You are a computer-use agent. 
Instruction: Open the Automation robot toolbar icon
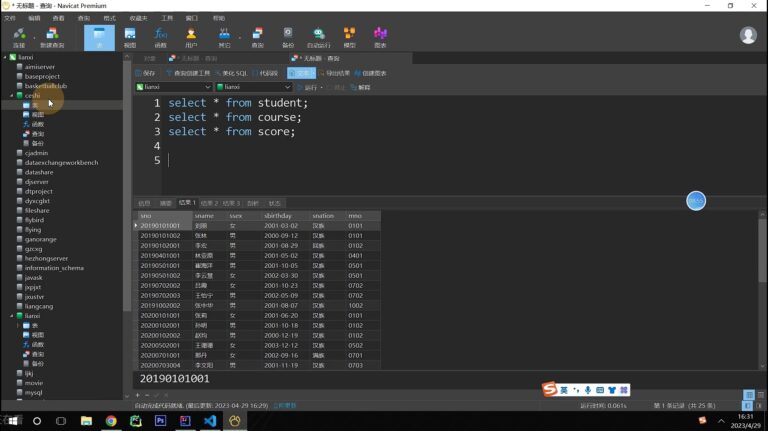pos(318,38)
